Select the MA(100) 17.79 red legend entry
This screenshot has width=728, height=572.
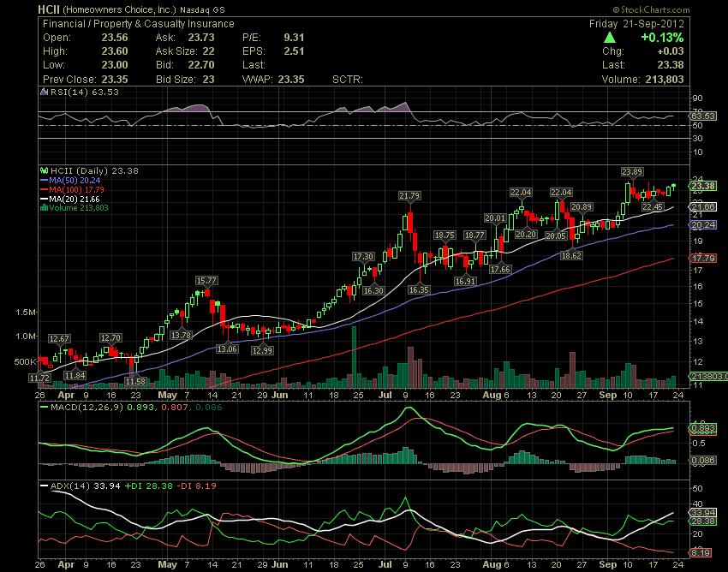pos(73,190)
